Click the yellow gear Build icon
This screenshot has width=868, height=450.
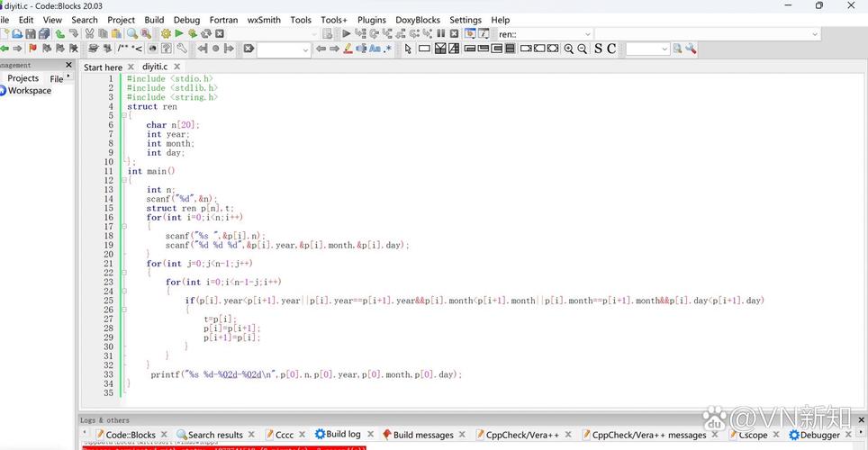[166, 34]
